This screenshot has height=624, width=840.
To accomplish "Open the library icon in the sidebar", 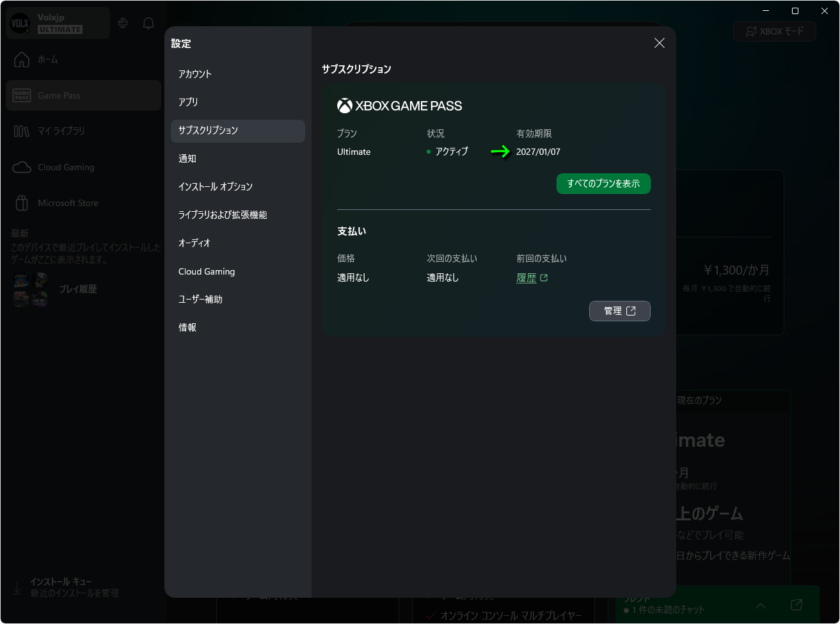I will [x=22, y=131].
